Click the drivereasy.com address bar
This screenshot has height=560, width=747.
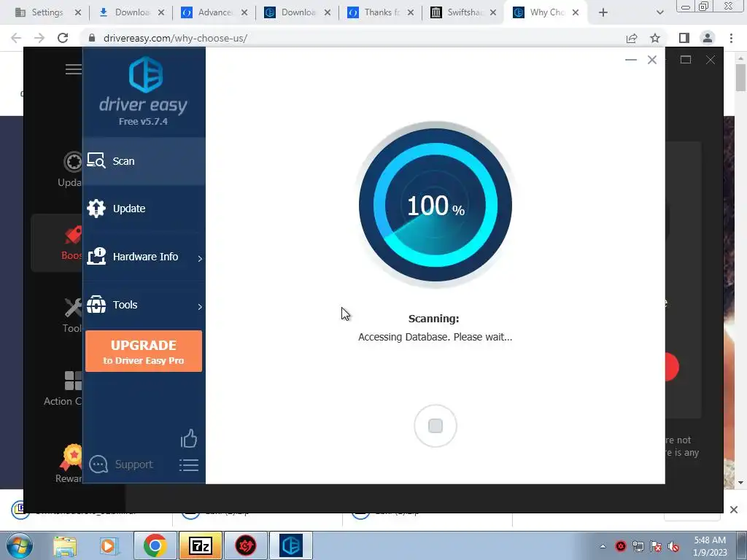(352, 38)
